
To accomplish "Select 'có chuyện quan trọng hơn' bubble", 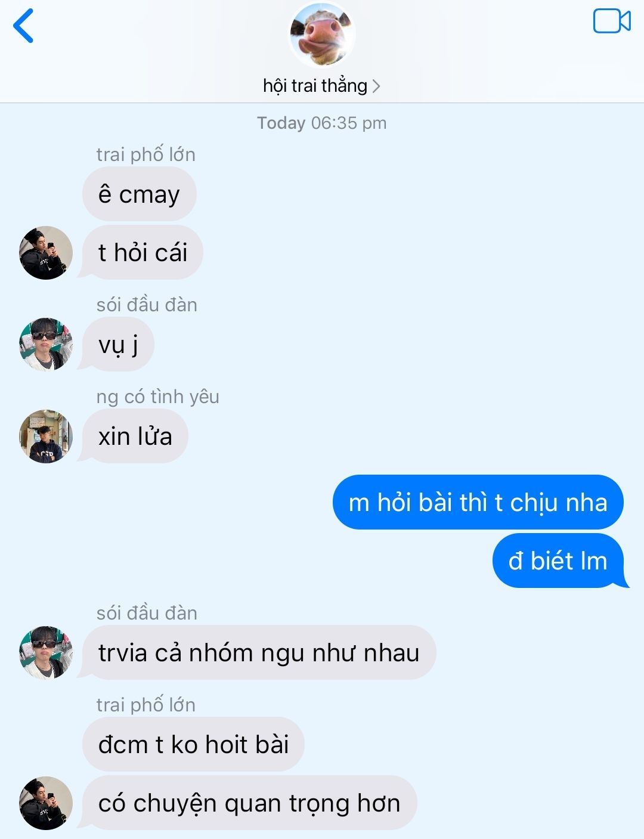I will [x=249, y=803].
